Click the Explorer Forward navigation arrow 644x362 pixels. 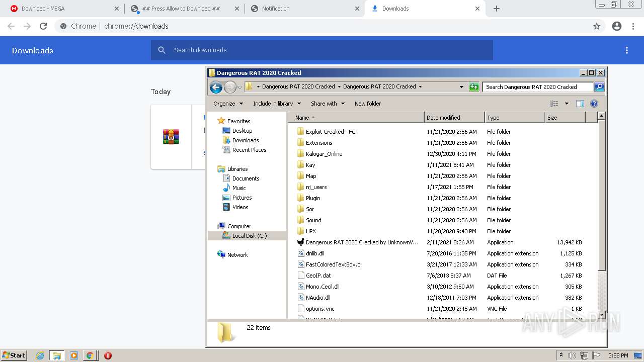(230, 87)
